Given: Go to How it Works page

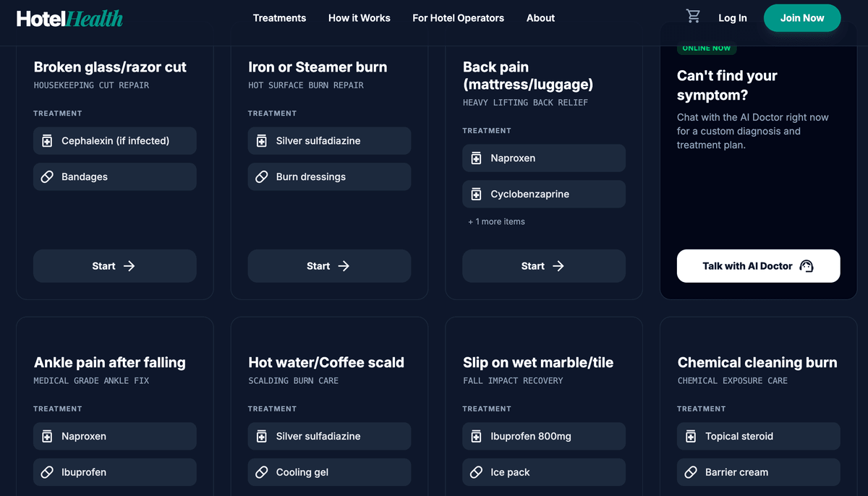Looking at the screenshot, I should point(359,18).
